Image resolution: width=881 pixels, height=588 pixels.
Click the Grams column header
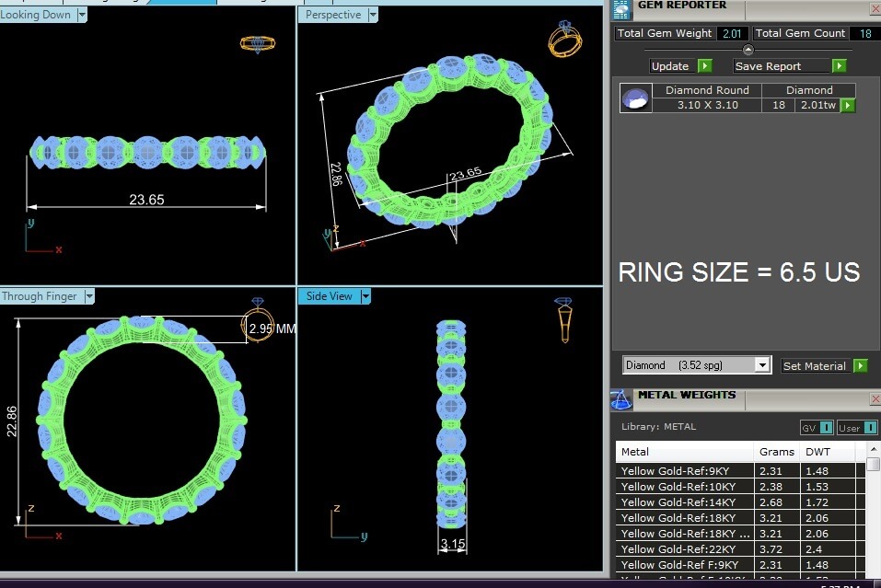tap(776, 452)
